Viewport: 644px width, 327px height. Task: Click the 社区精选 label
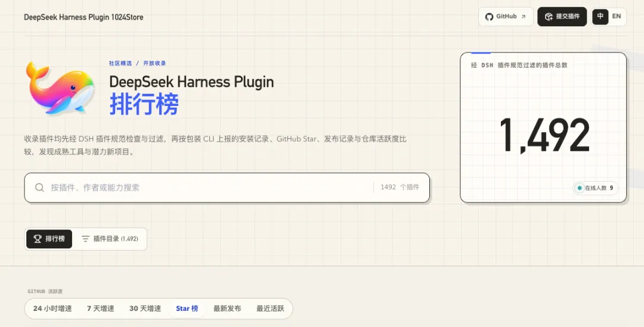pos(120,63)
